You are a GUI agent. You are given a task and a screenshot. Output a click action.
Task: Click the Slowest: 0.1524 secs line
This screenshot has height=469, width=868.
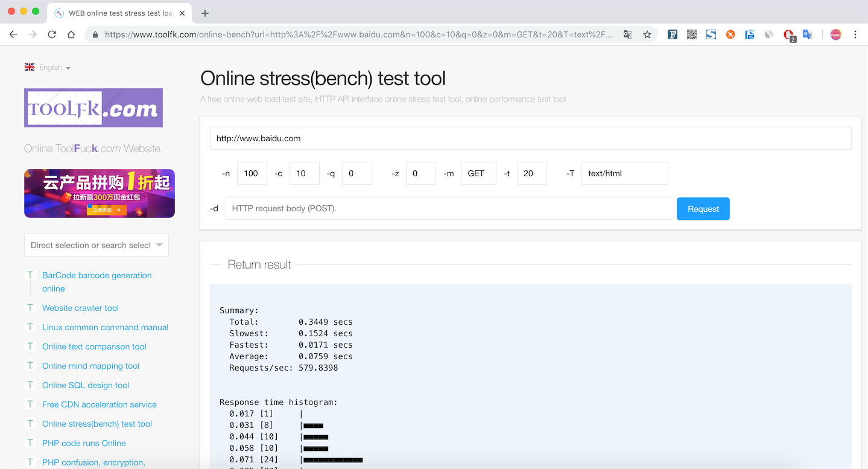pos(291,333)
